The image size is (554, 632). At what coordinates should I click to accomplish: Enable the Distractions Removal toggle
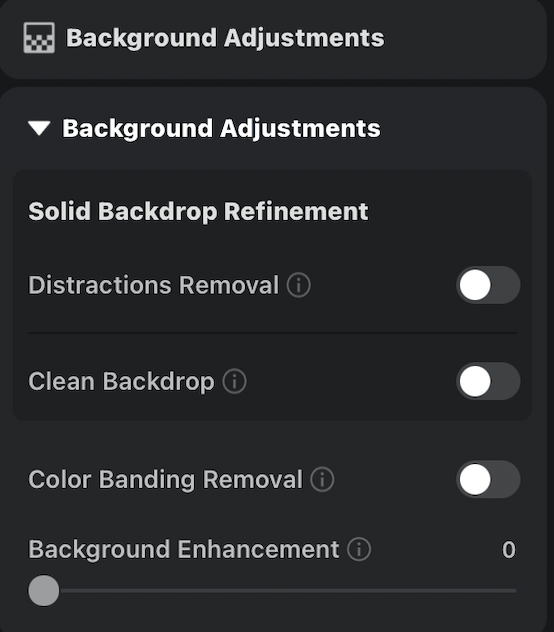point(488,285)
